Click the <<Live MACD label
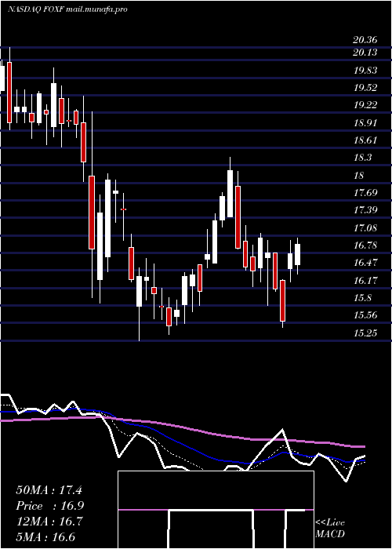This screenshot has width=392, height=549. (330, 528)
